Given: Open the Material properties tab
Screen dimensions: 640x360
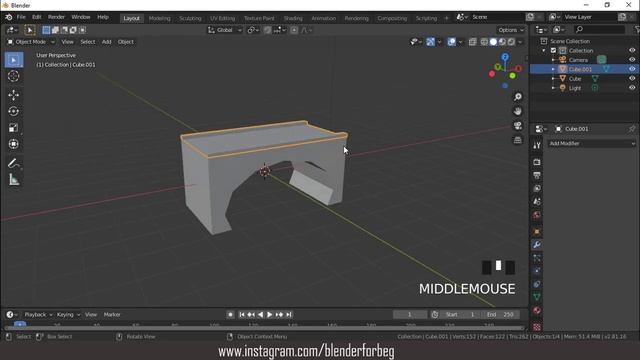Looking at the screenshot, I should [x=537, y=310].
